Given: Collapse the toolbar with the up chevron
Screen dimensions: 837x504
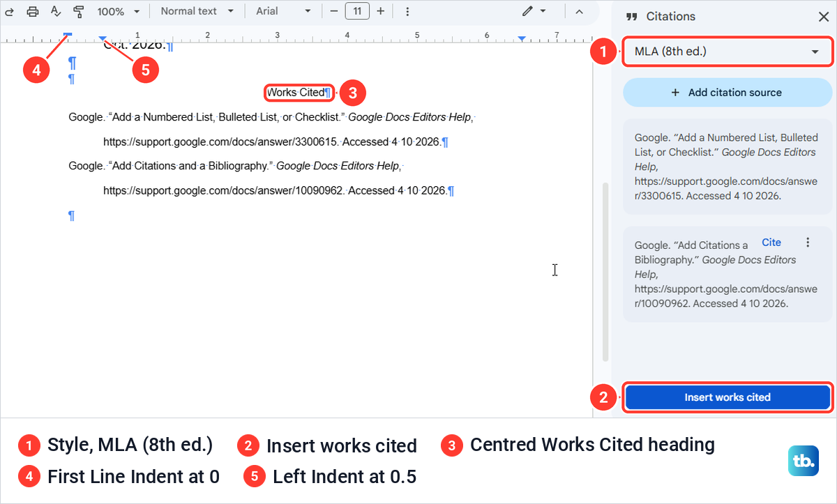Looking at the screenshot, I should click(579, 11).
